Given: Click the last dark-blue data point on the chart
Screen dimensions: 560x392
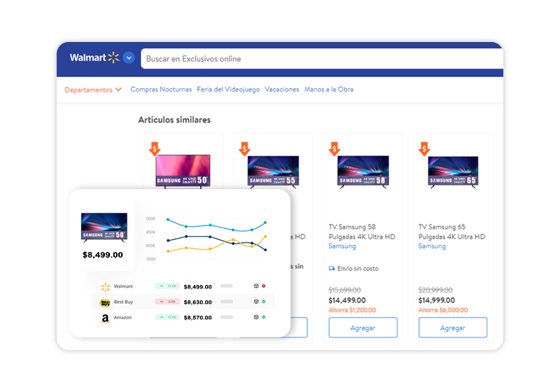Looking at the screenshot, I should [265, 250].
